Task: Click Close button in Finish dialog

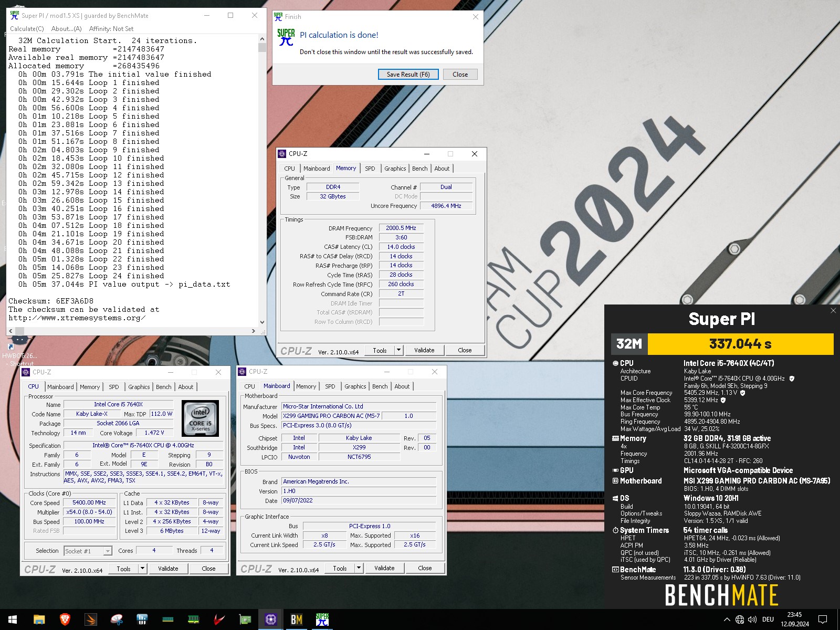Action: (460, 75)
